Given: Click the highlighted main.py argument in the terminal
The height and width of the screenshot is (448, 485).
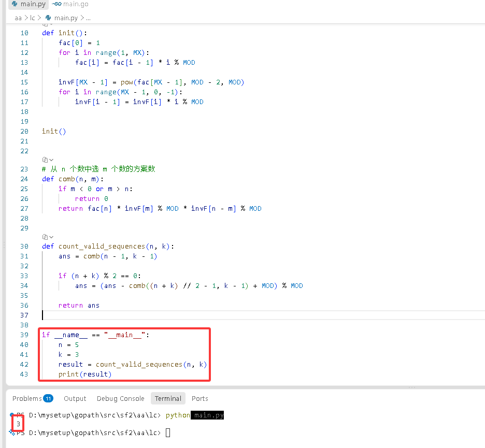Looking at the screenshot, I should click(x=207, y=415).
